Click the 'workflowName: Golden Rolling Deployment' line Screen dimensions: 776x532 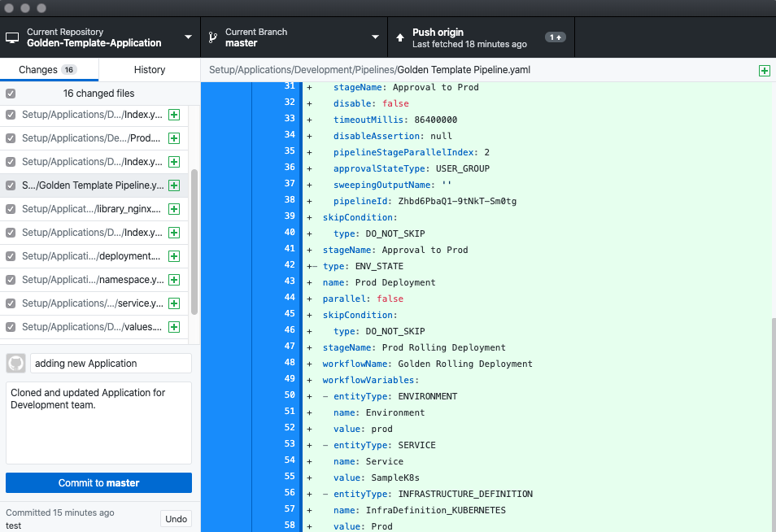point(428,364)
